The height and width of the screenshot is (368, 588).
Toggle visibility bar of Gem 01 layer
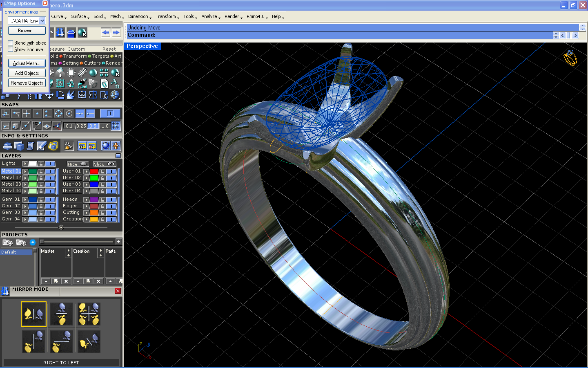point(50,200)
